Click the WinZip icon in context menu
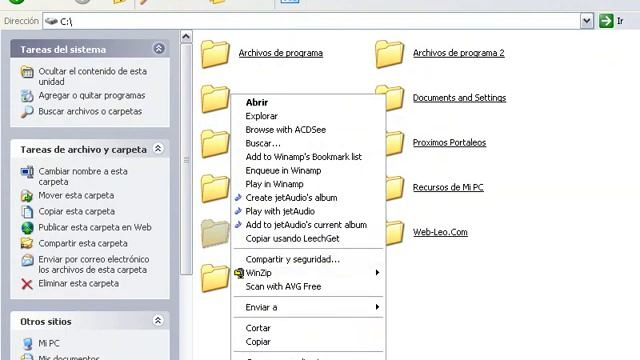 [239, 273]
